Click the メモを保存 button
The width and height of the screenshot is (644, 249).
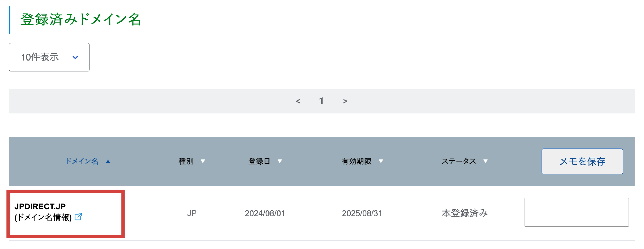pyautogui.click(x=582, y=161)
